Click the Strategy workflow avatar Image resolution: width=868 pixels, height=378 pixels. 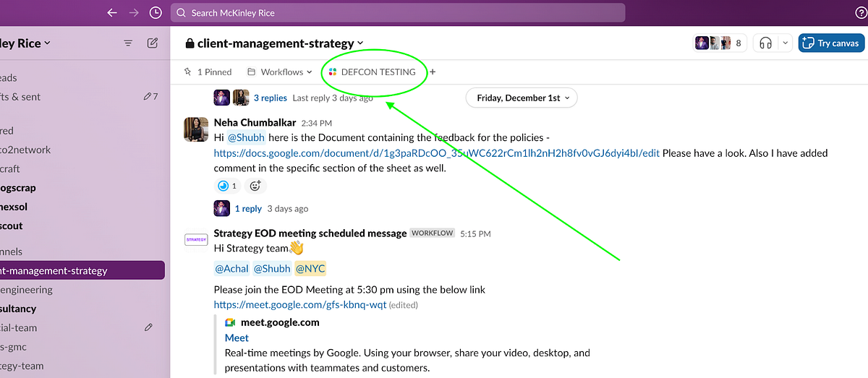[196, 239]
